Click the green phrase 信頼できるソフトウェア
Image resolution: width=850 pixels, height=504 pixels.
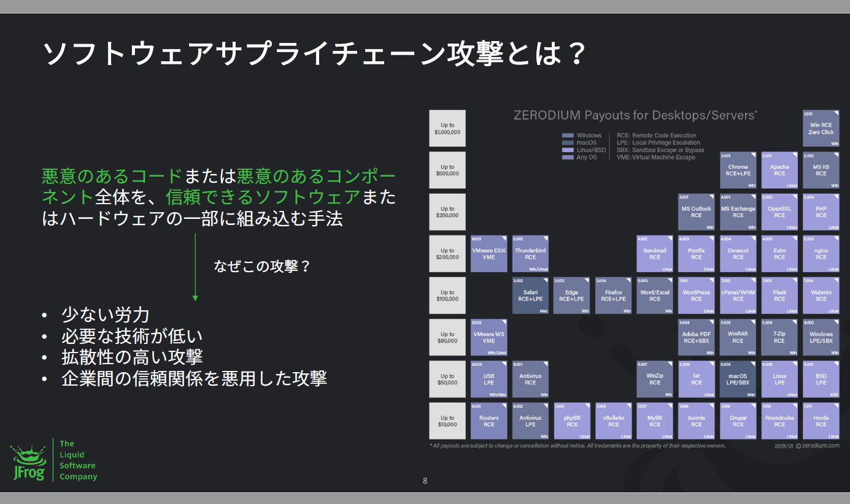(263, 197)
